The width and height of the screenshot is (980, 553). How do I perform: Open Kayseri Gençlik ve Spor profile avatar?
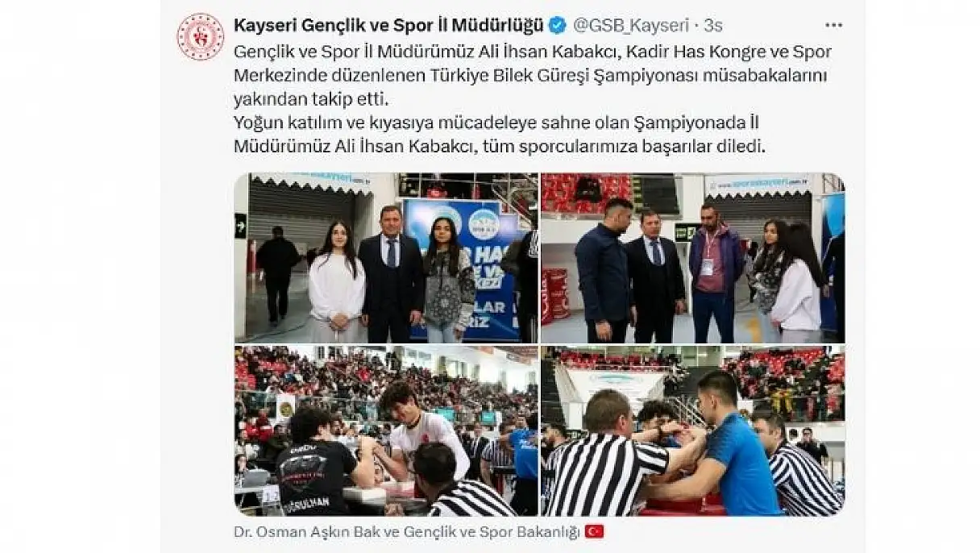[200, 37]
